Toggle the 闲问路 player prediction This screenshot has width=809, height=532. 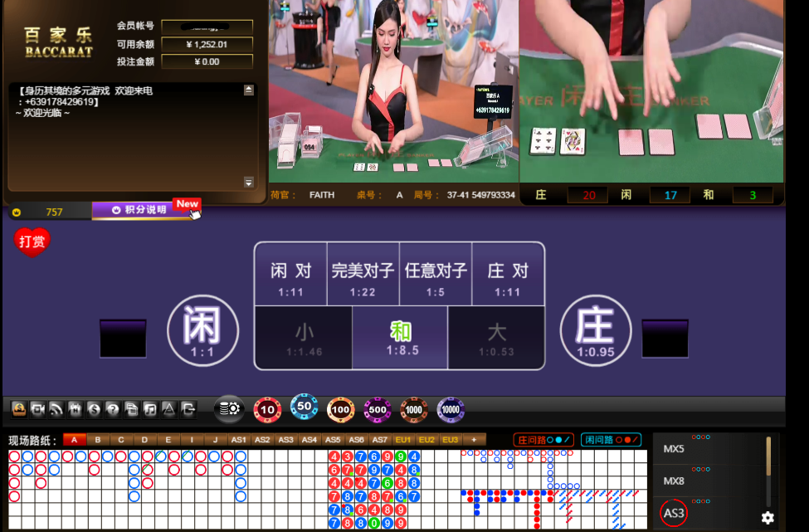[x=611, y=440]
